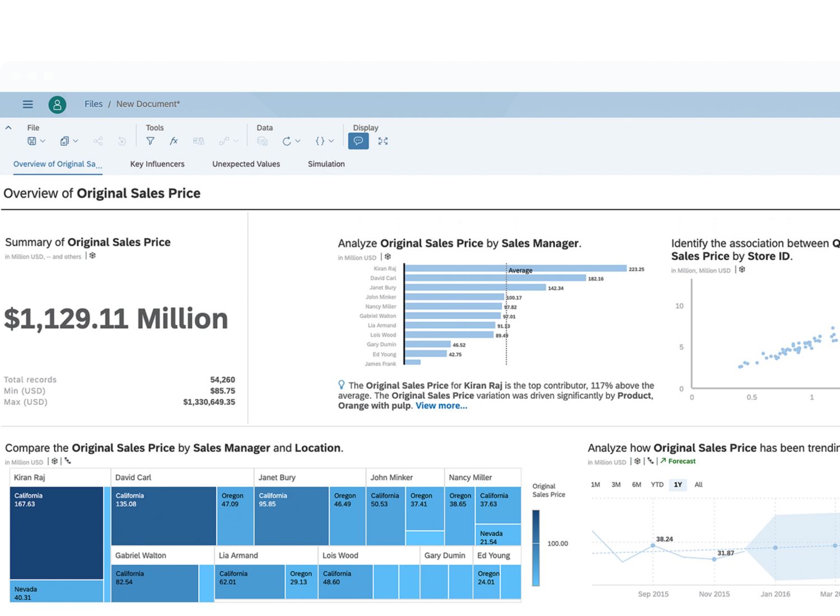Switch to the Key Influencers tab

pos(157,164)
